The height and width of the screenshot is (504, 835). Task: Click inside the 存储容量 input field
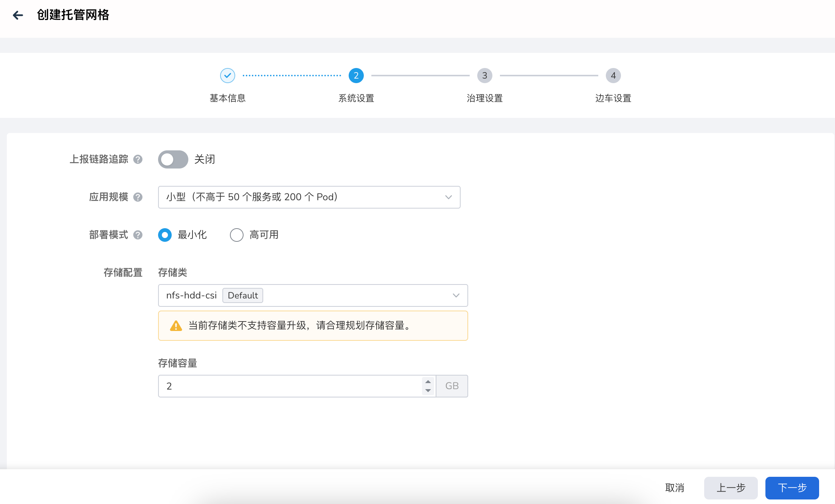[x=265, y=386]
